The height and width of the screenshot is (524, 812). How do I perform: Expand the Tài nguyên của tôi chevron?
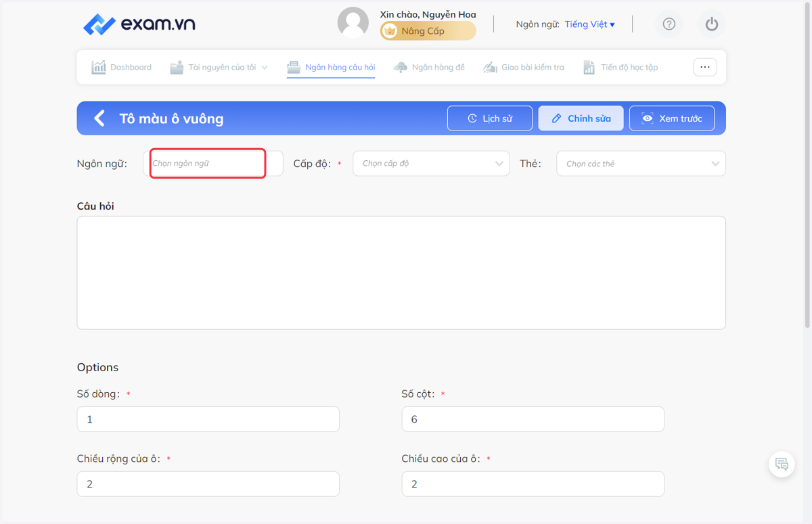(265, 68)
